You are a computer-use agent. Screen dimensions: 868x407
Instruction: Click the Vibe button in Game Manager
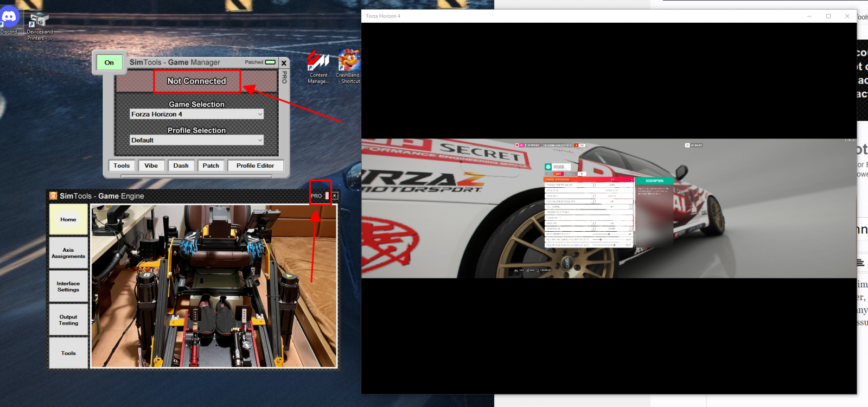coord(151,166)
